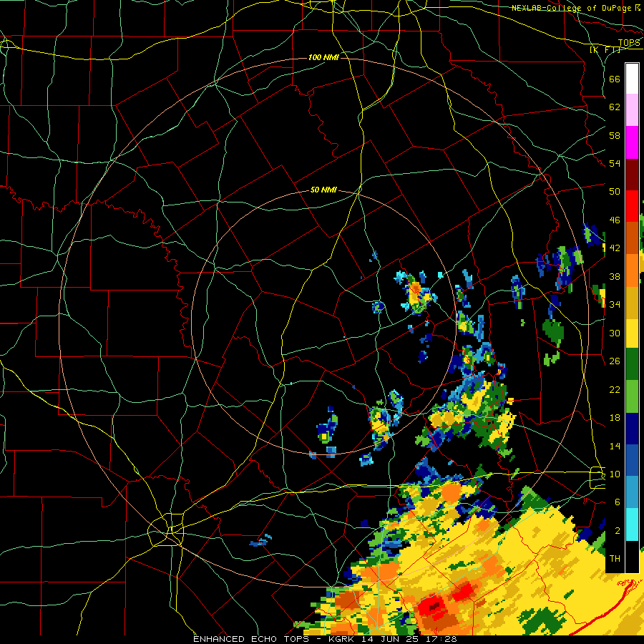Click the 50 NMI range ring label

(x=323, y=190)
